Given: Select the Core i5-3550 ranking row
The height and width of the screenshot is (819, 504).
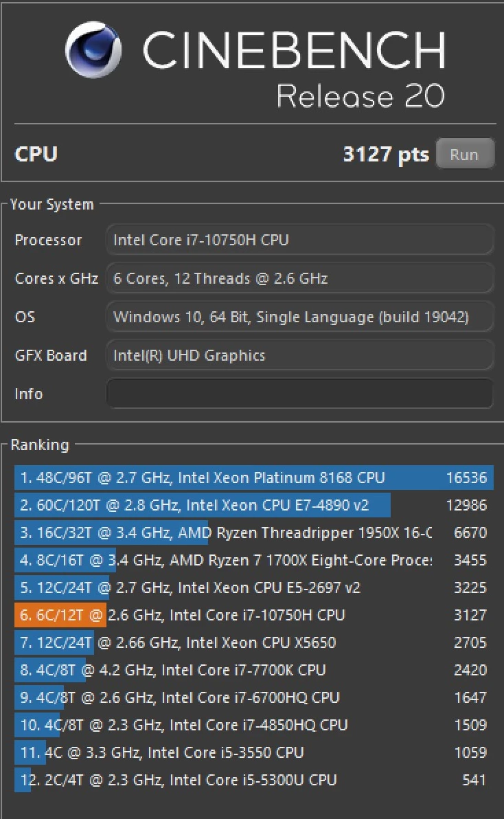Looking at the screenshot, I should pyautogui.click(x=253, y=752).
